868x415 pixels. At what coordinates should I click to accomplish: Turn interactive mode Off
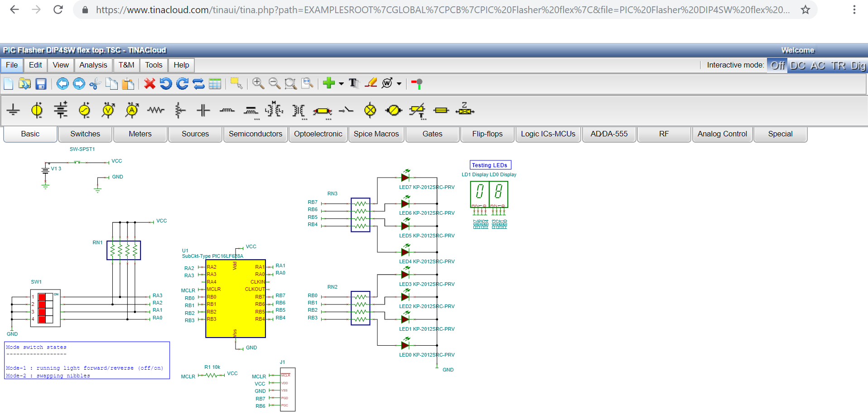coord(777,65)
